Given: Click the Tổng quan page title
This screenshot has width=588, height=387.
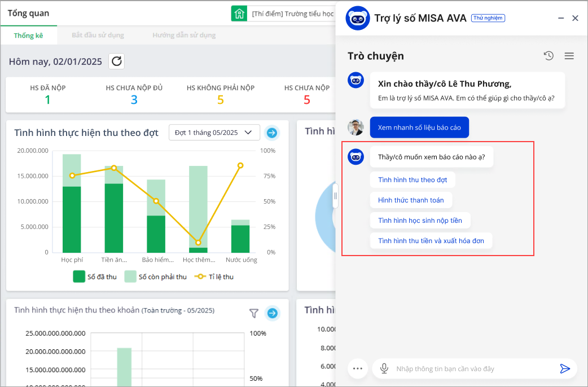Looking at the screenshot, I should (29, 13).
